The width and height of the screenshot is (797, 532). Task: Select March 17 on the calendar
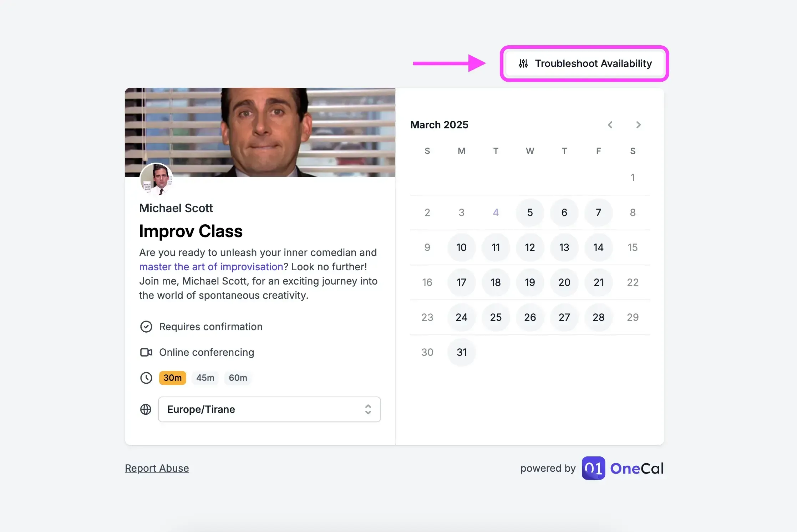(461, 282)
